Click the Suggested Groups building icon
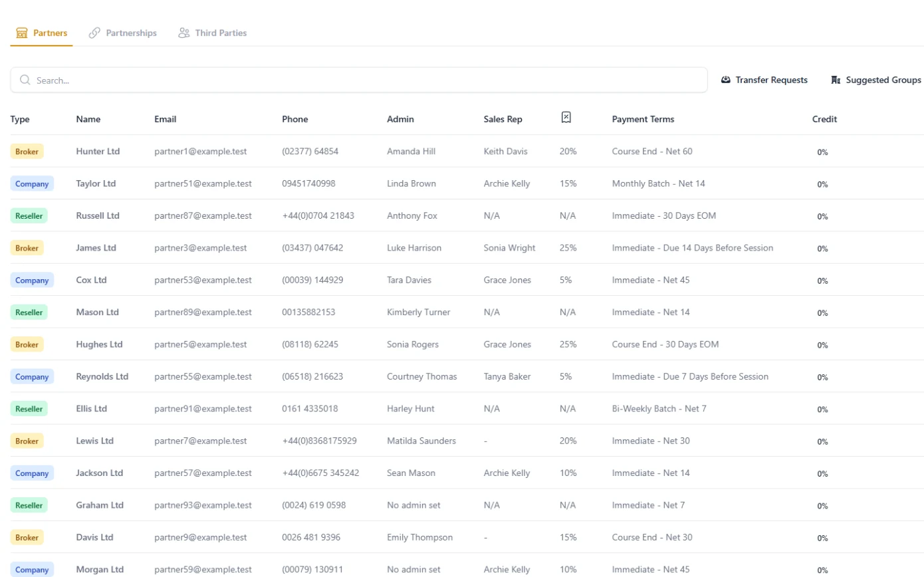The height and width of the screenshot is (577, 924). click(x=836, y=80)
